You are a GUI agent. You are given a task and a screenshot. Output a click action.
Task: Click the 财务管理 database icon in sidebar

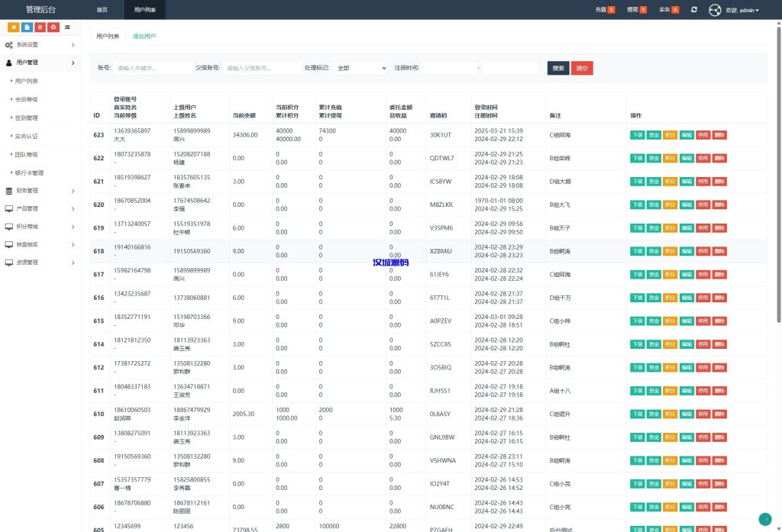[9, 191]
